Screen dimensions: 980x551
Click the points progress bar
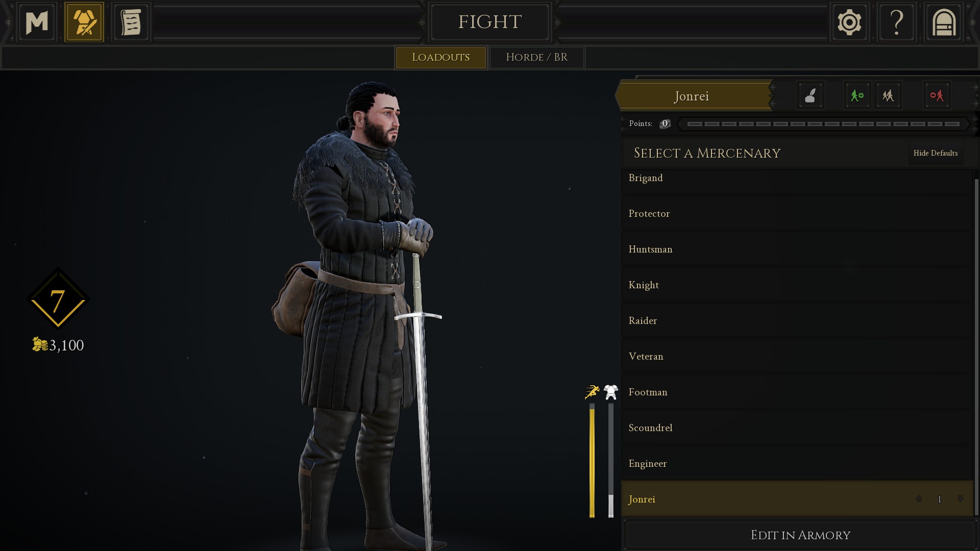point(823,124)
